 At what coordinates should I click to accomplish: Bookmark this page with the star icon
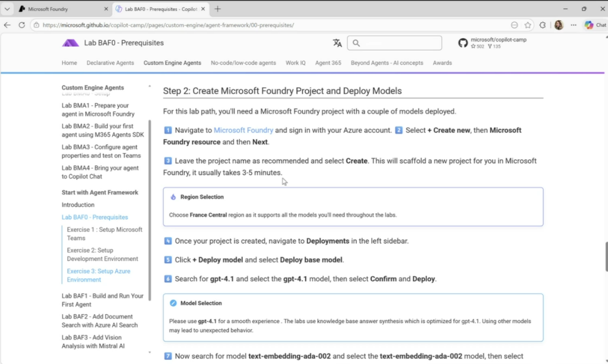(x=528, y=25)
